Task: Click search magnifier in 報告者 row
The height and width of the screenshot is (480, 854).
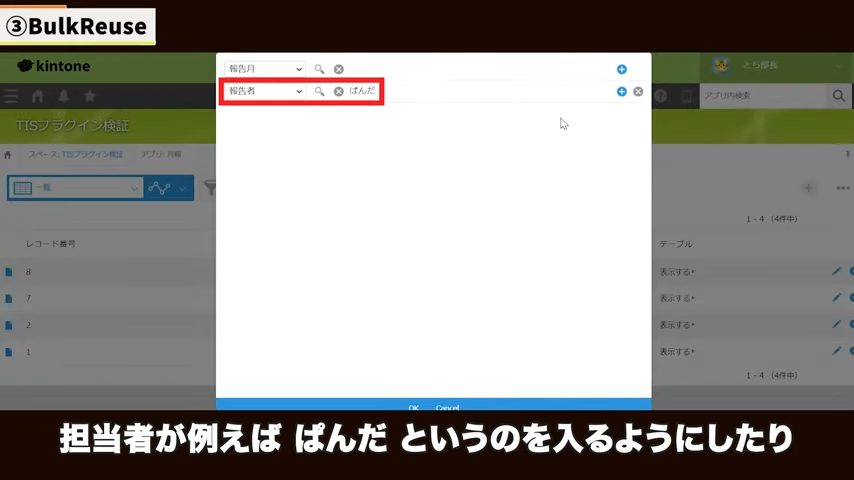Action: coord(319,92)
